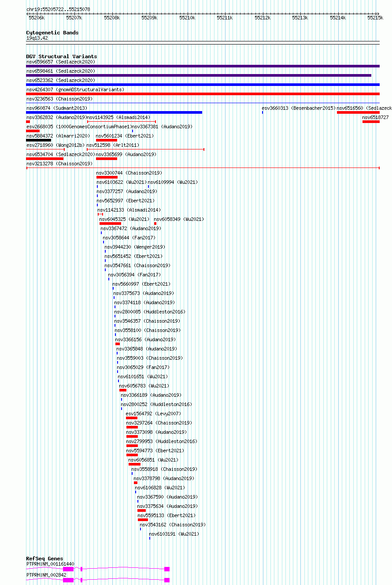This screenshot has height=585, width=392.
Task: Open nsv3367381 (Audano2019) label
Action: [x=162, y=127]
